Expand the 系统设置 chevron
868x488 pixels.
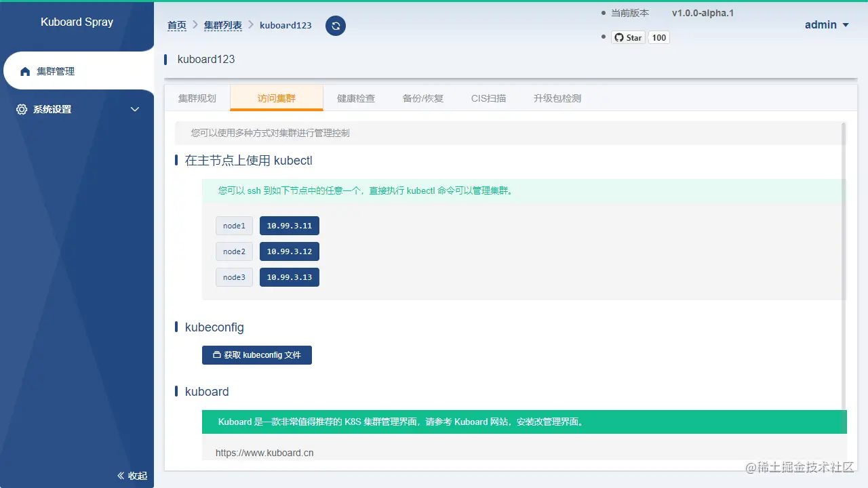pyautogui.click(x=135, y=109)
